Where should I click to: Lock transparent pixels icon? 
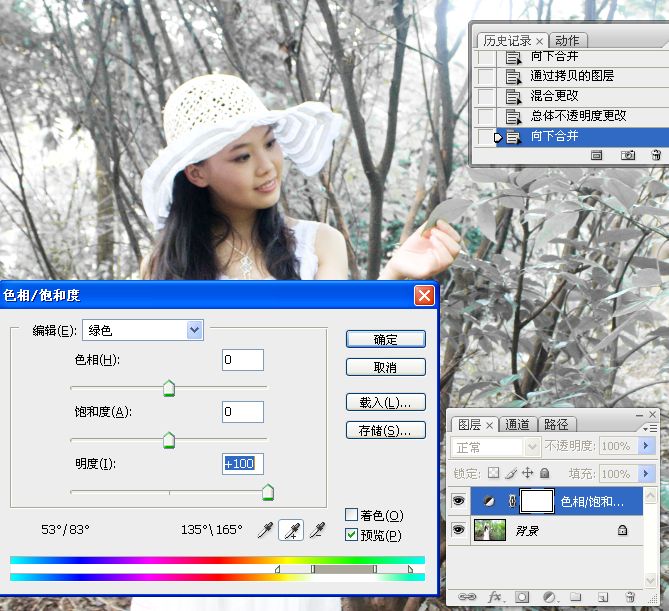point(494,473)
